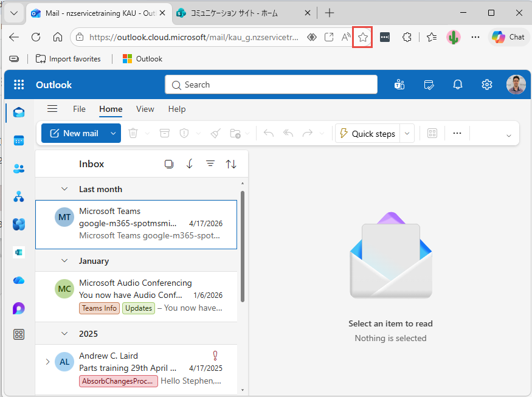
Task: Collapse the Last month group
Action: pyautogui.click(x=64, y=189)
